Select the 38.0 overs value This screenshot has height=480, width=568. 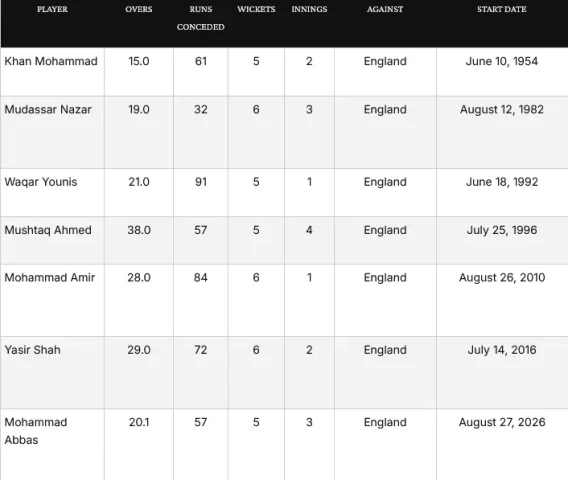point(139,230)
